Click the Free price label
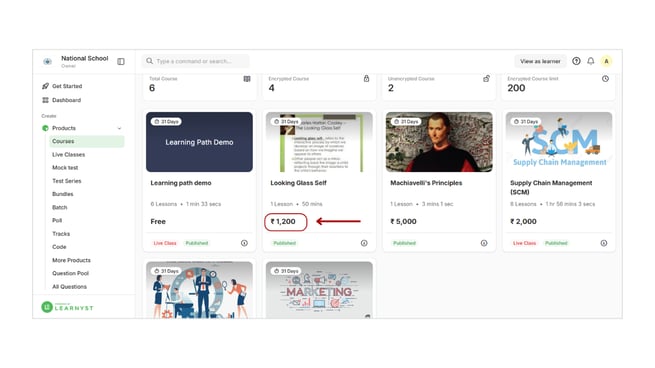655x368 pixels. pyautogui.click(x=158, y=221)
